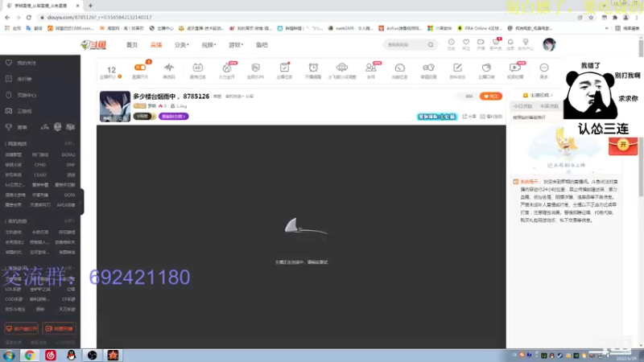This screenshot has height=362, width=644.
Task: Open the red envelope 开 icon
Action: [623, 146]
